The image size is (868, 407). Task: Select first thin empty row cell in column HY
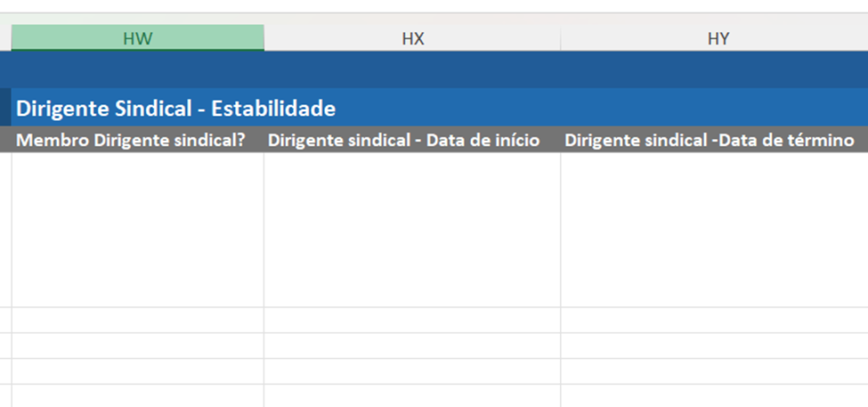[714, 321]
